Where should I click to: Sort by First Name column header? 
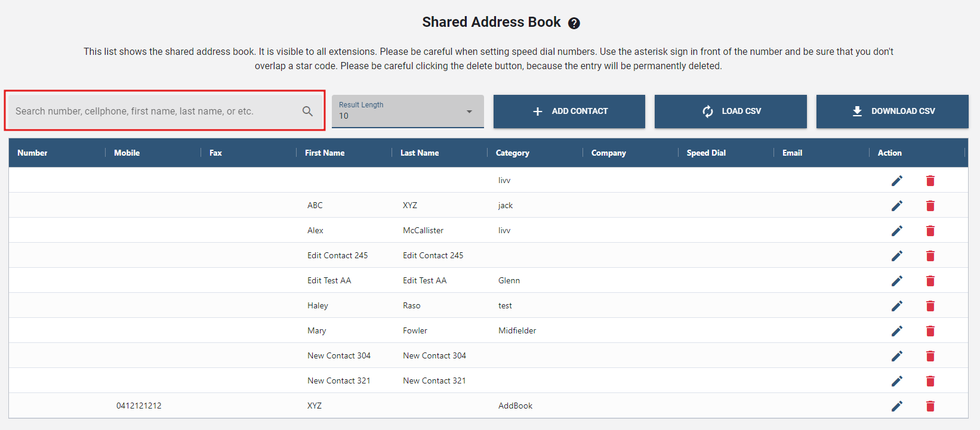pos(325,153)
